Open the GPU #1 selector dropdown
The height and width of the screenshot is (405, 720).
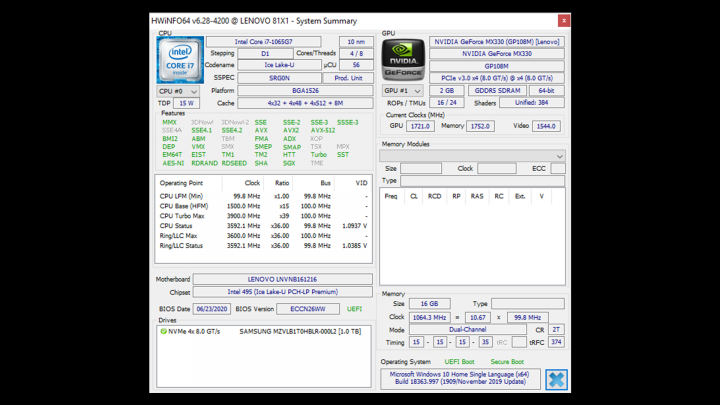[402, 91]
